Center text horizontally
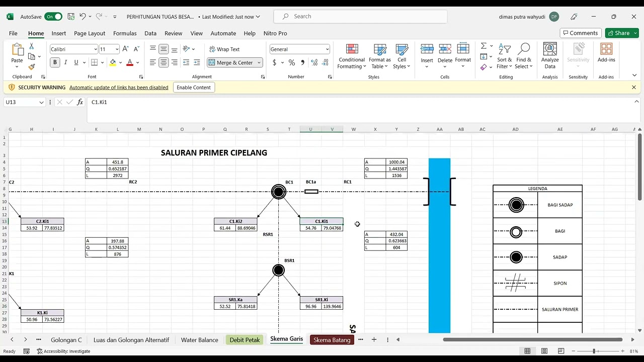Image resolution: width=644 pixels, height=362 pixels. 164,62
